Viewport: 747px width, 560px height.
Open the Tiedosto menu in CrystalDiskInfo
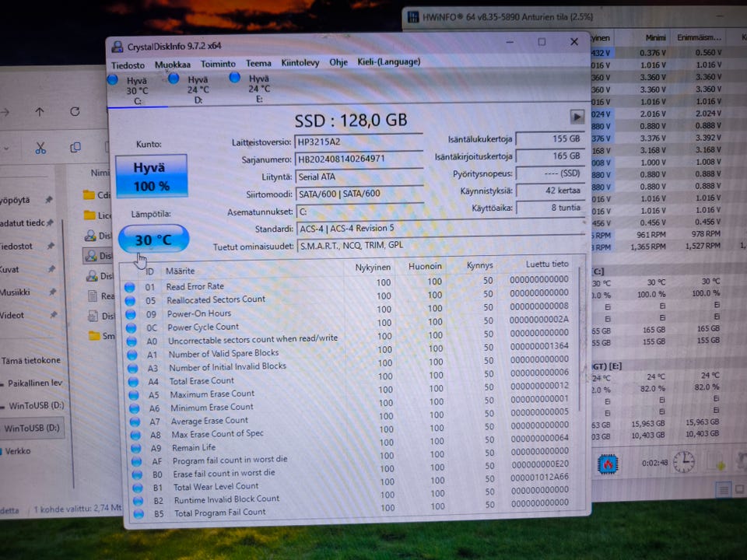click(128, 65)
